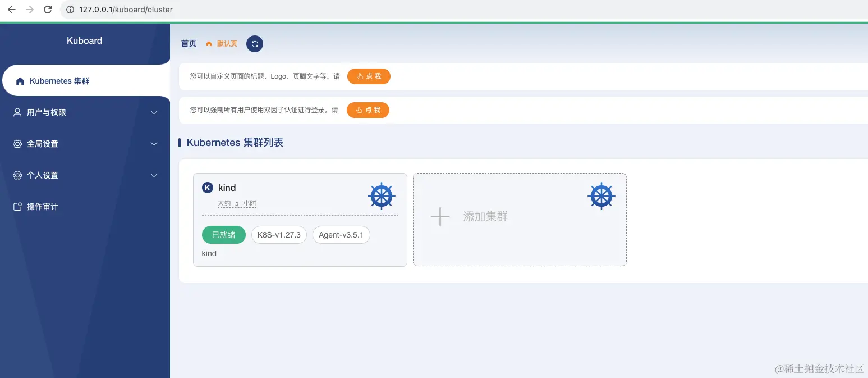Click the audit icon beside 操作审计

point(17,207)
